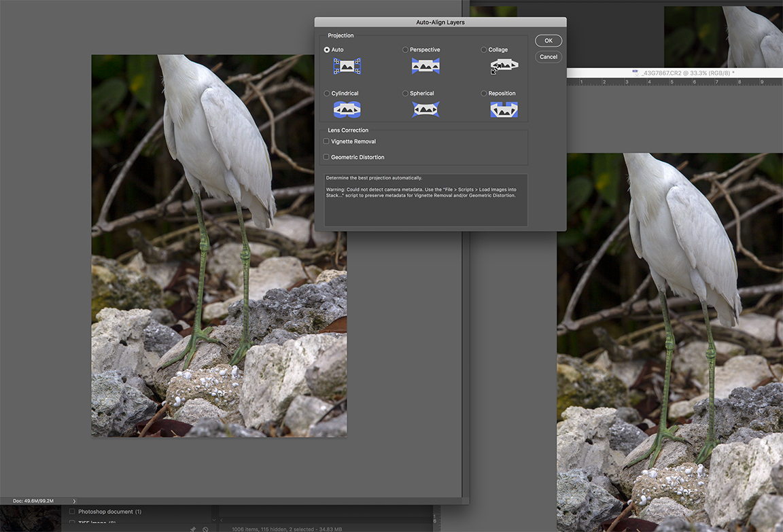Viewport: 783px width, 532px height.
Task: Turn on Geometric Distortion checkbox
Action: click(326, 157)
